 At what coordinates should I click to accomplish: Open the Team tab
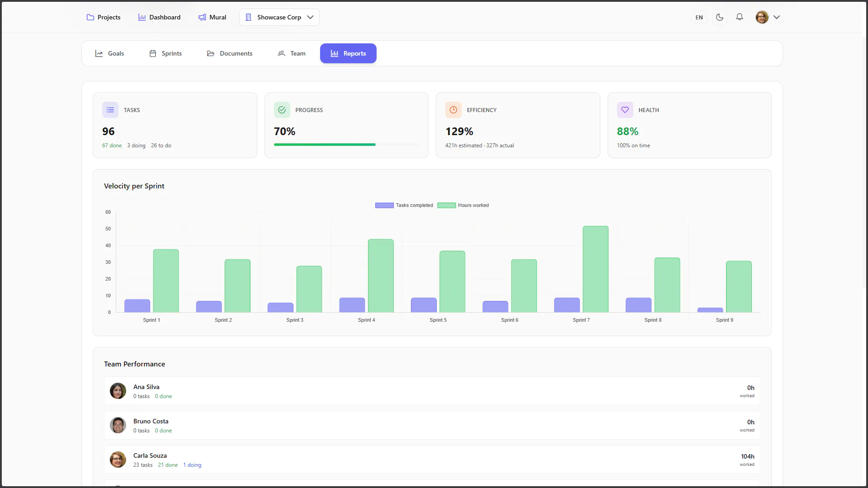292,53
